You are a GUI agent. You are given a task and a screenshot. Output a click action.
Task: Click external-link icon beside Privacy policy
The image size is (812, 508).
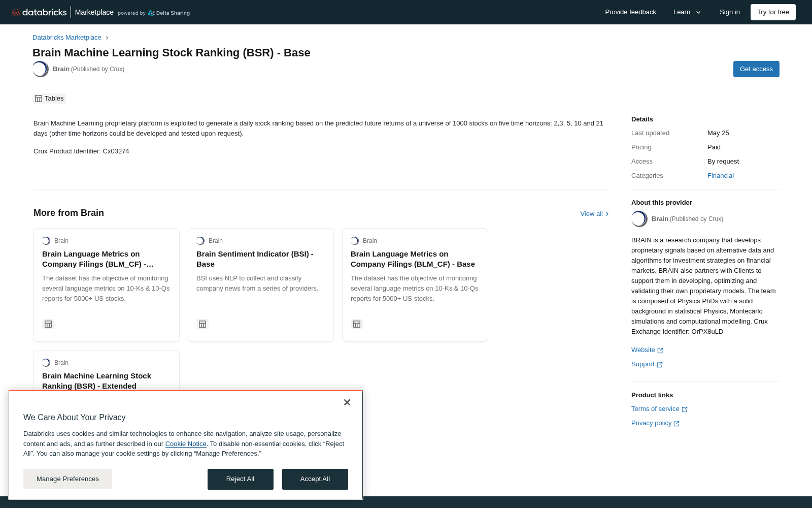tap(676, 424)
